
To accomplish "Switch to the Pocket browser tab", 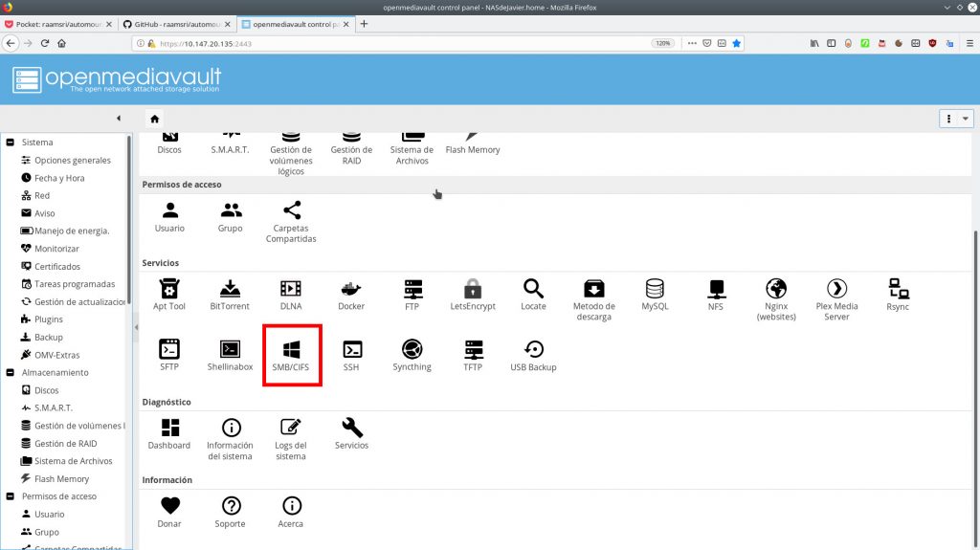I will pyautogui.click(x=58, y=24).
